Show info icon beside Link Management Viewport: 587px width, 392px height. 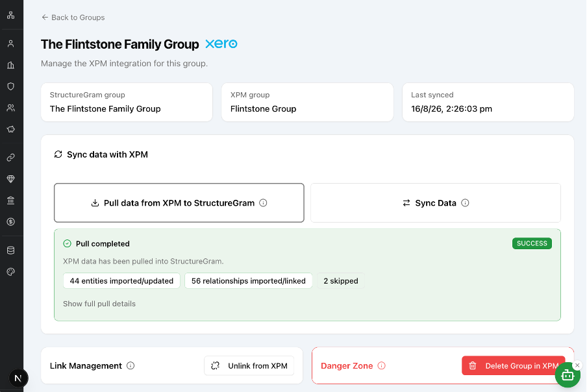point(131,365)
